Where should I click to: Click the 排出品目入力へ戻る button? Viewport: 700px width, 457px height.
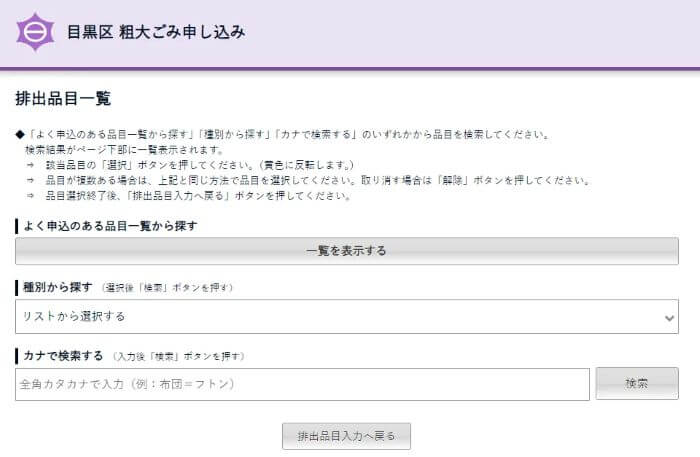tap(346, 436)
